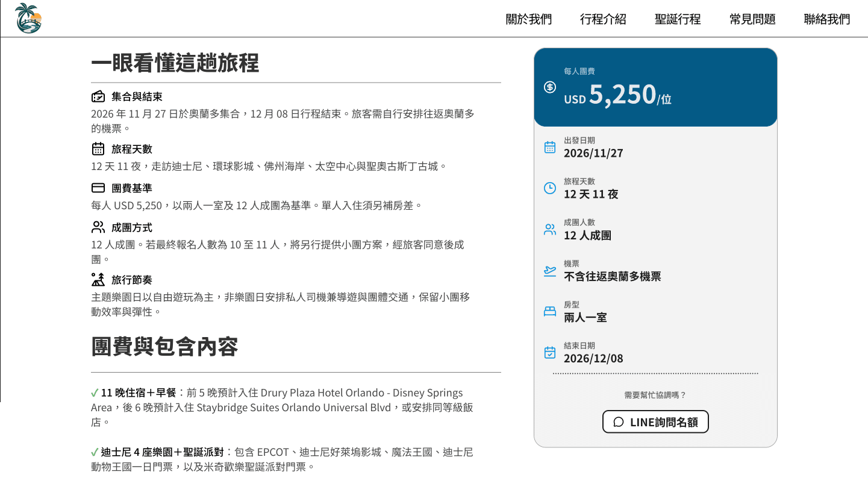The width and height of the screenshot is (868, 489).
Task: Open the 關於我們 menu item
Action: coord(529,19)
